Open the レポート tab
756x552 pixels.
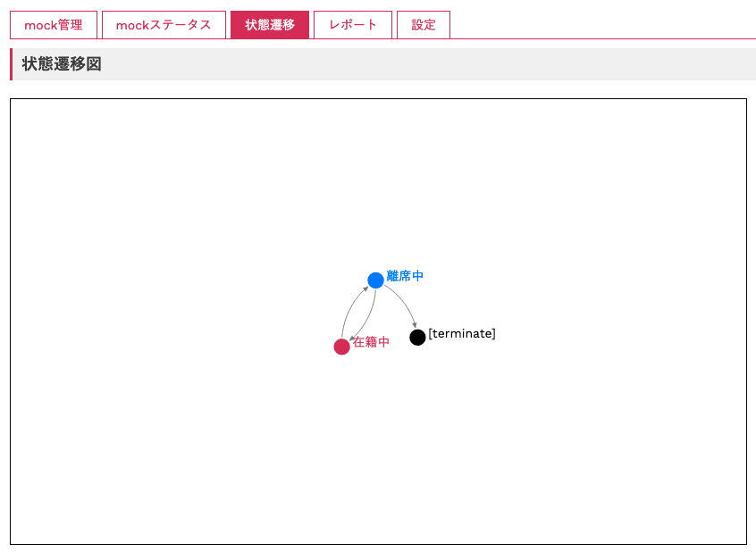[352, 24]
